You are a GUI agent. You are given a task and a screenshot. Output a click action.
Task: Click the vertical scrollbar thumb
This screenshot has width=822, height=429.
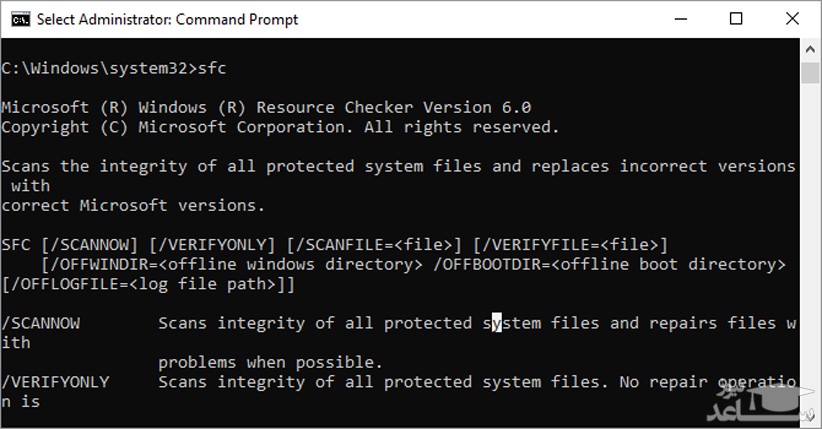point(810,73)
